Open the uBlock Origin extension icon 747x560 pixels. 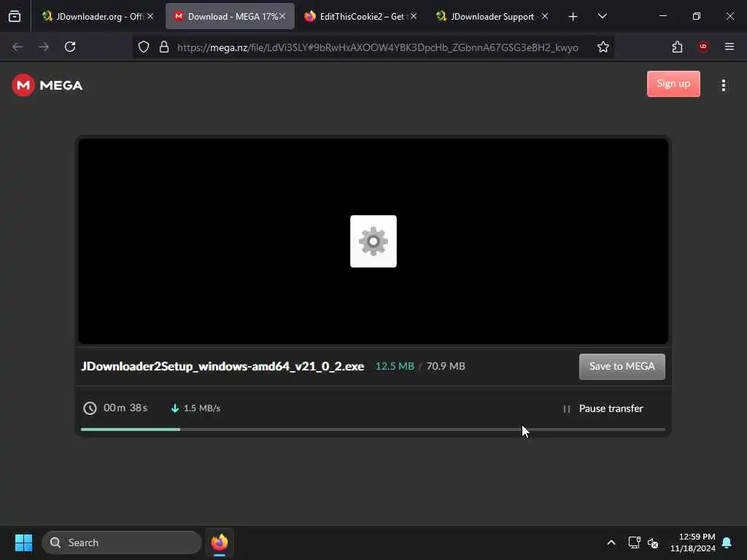703,47
